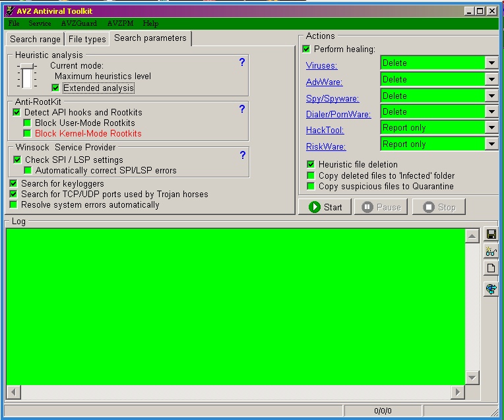Toggle Search for keyloggers checkbox
This screenshot has height=420, width=504.
click(13, 183)
